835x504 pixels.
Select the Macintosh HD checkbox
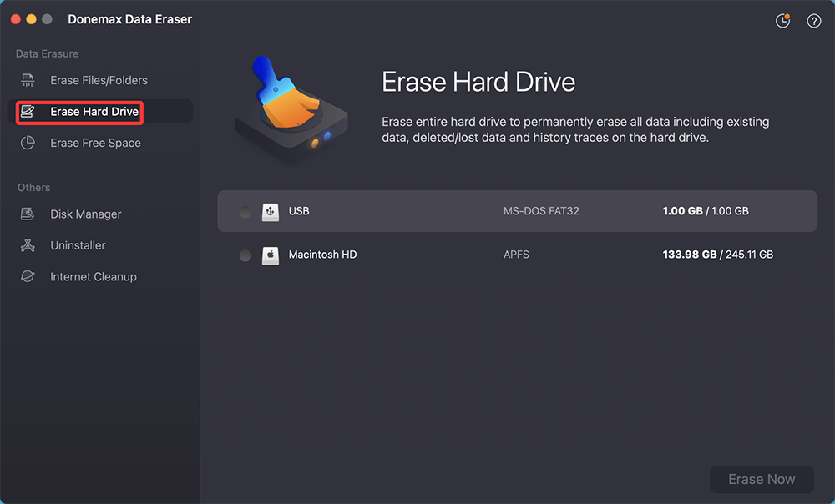(245, 255)
